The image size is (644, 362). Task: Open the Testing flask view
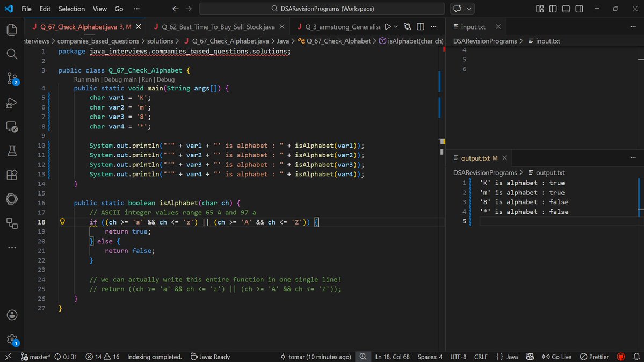point(12,151)
